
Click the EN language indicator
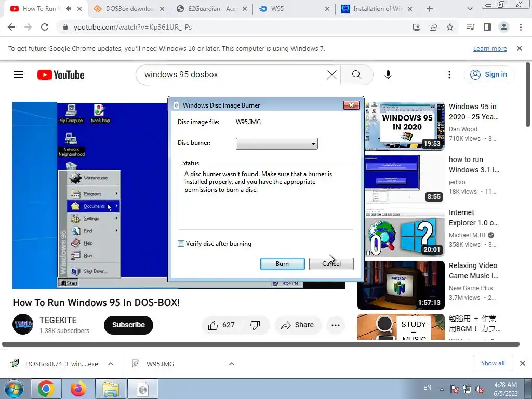(427, 388)
